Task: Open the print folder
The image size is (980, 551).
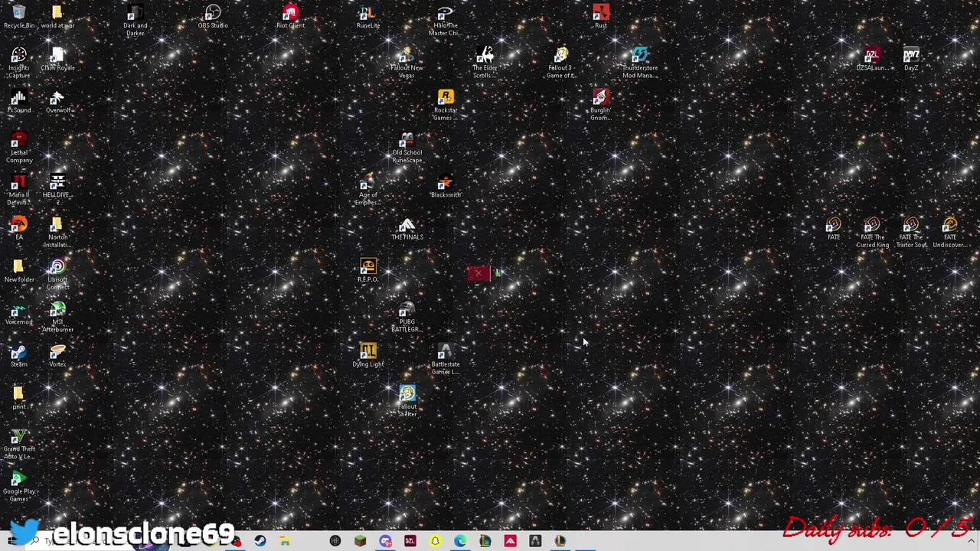Action: click(x=19, y=397)
